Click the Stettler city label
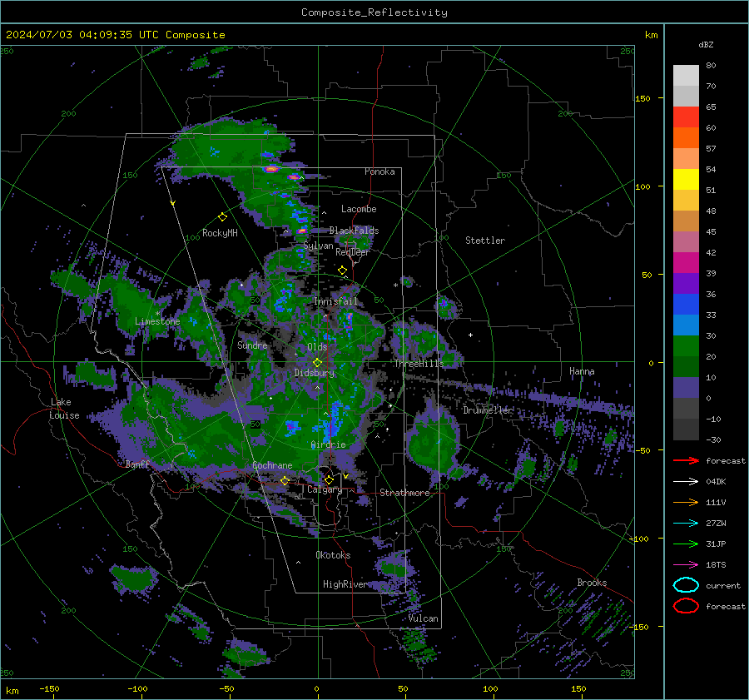The width and height of the screenshot is (749, 700). [485, 241]
